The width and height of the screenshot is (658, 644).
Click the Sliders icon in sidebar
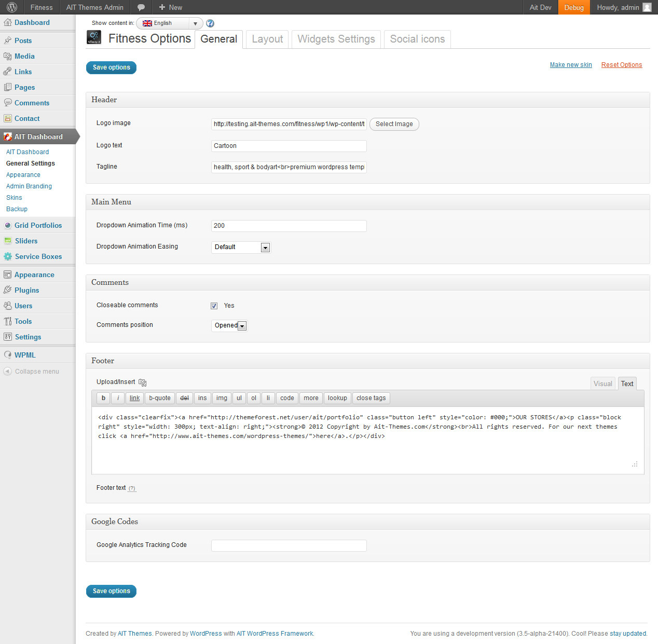coord(8,241)
